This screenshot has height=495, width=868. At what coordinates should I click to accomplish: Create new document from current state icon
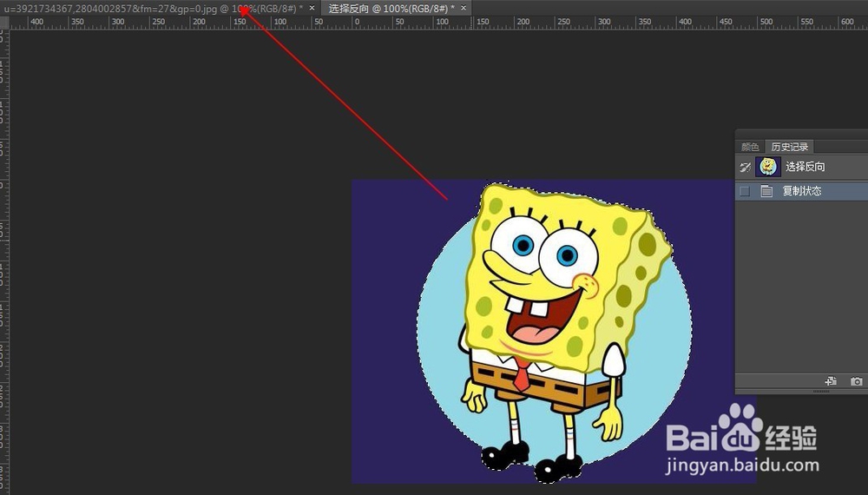(831, 381)
